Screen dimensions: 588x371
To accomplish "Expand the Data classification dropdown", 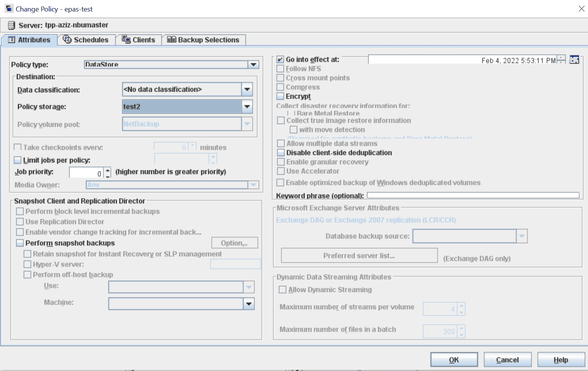I will point(247,89).
